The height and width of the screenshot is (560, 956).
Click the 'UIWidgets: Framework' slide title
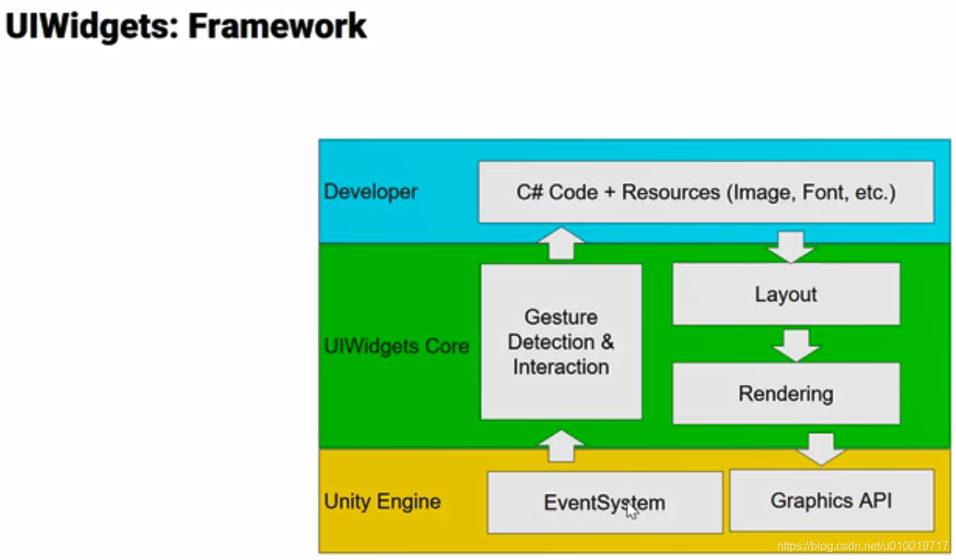186,26
